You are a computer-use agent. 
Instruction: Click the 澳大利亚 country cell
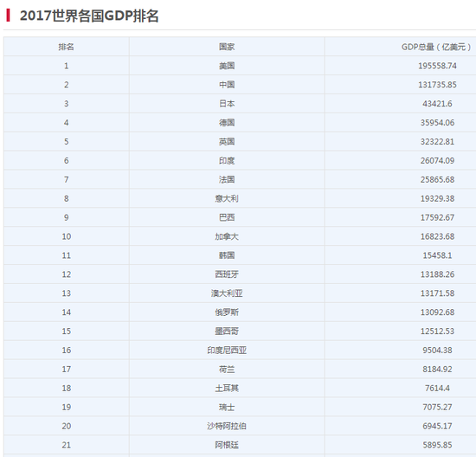[x=227, y=293]
